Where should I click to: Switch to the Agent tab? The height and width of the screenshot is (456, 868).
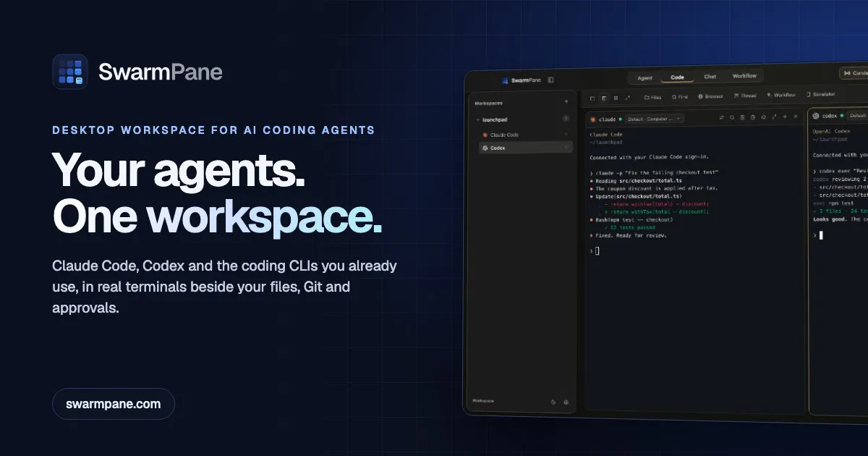click(x=645, y=77)
